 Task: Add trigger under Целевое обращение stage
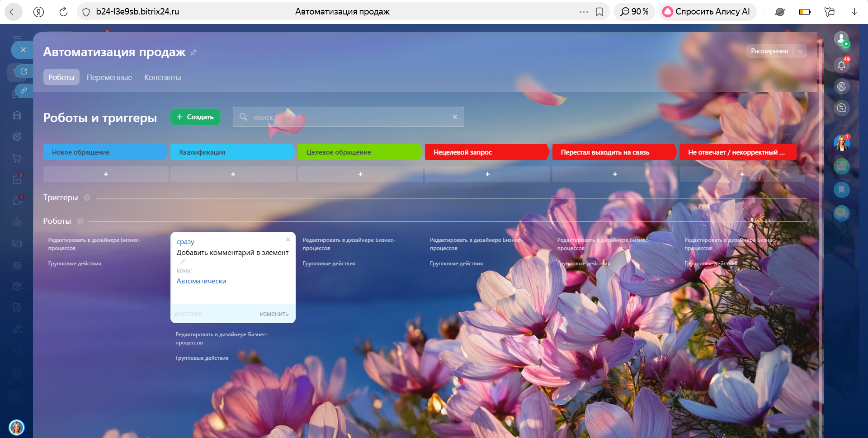(x=360, y=174)
